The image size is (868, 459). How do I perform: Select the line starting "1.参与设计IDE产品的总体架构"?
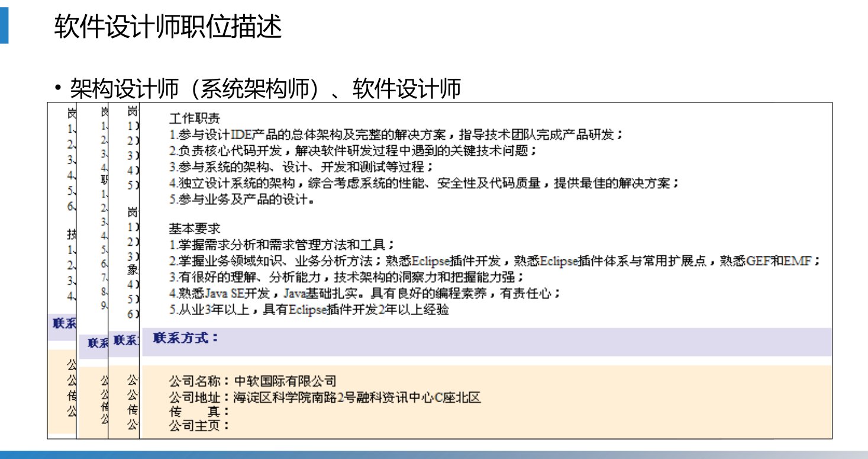pyautogui.click(x=396, y=134)
